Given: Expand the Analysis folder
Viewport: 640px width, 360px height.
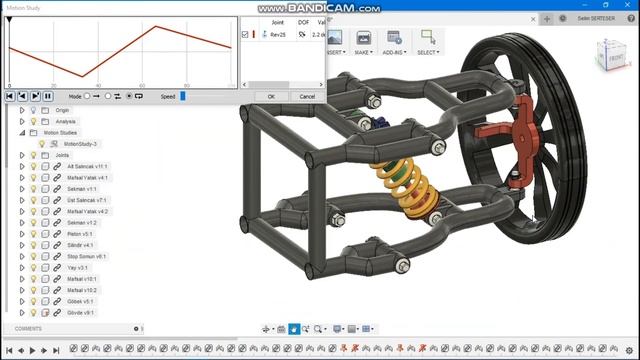Looking at the screenshot, I should click(22, 122).
